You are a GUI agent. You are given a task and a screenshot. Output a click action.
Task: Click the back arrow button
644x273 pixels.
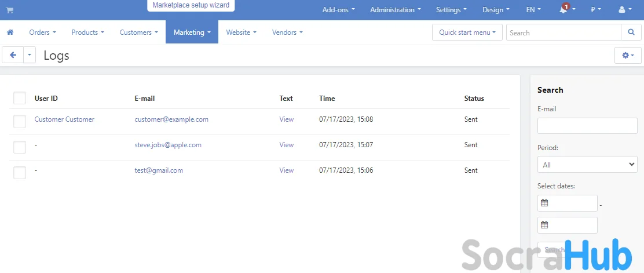(13, 55)
